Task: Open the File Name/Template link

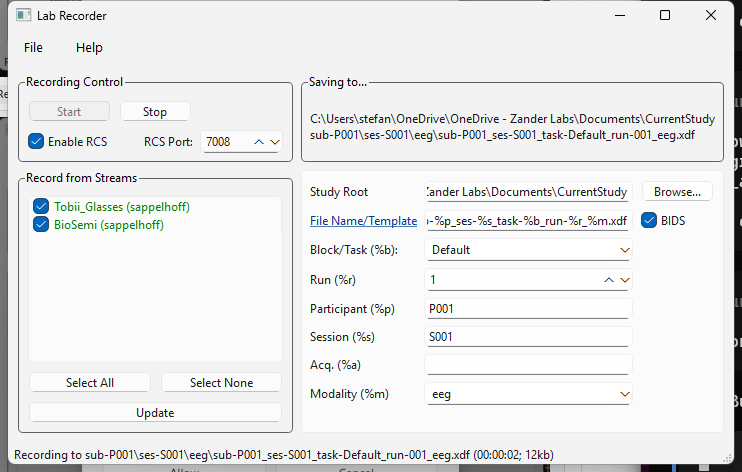Action: [x=363, y=221]
